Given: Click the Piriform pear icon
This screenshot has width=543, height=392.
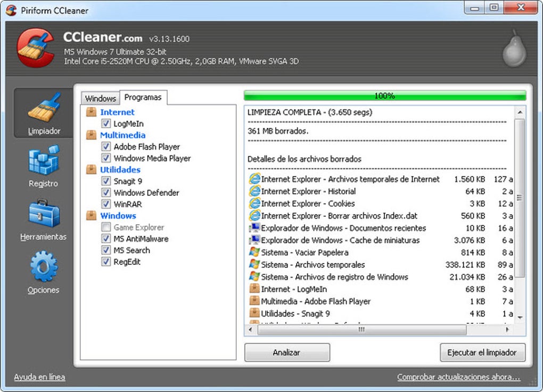Looking at the screenshot, I should [x=515, y=48].
